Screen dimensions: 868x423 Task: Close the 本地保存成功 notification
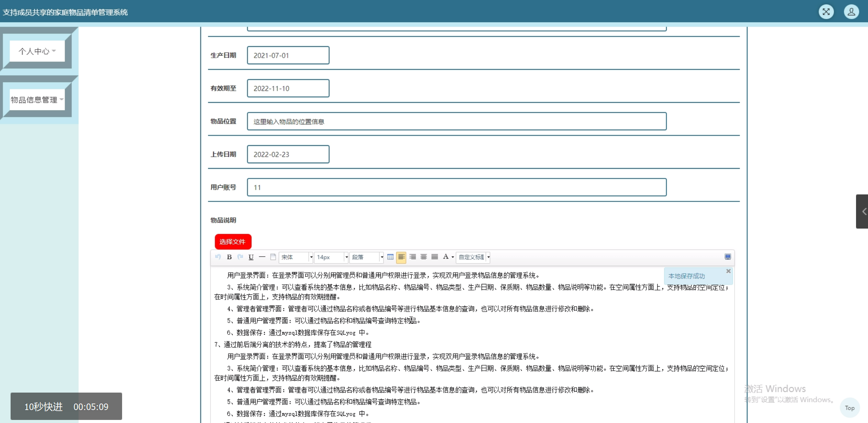pyautogui.click(x=728, y=271)
